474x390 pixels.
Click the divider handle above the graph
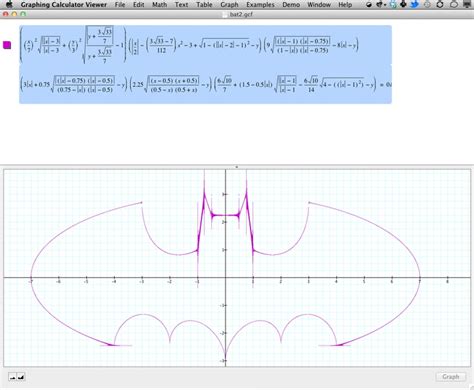pyautogui.click(x=237, y=167)
